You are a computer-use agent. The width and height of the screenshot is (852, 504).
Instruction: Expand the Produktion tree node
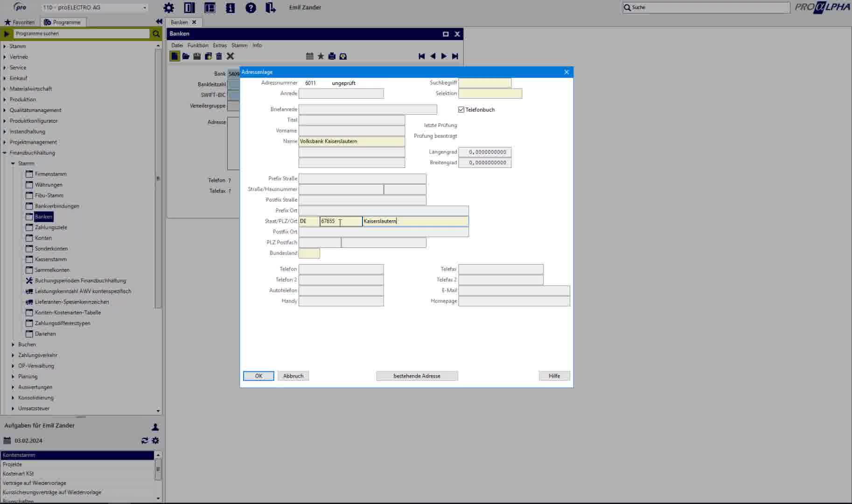coord(5,99)
